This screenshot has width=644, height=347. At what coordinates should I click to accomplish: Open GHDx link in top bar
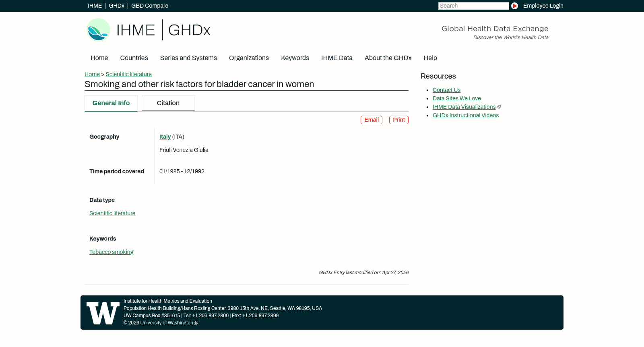coord(116,6)
